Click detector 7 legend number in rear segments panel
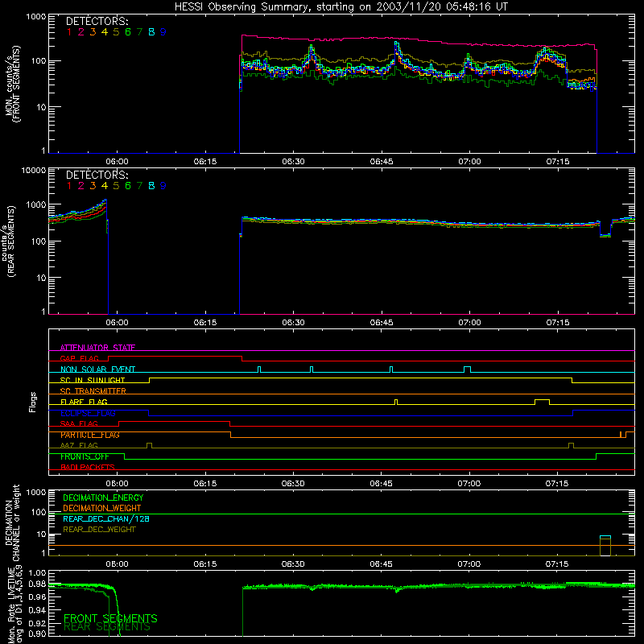The width and height of the screenshot is (644, 644). point(139,186)
